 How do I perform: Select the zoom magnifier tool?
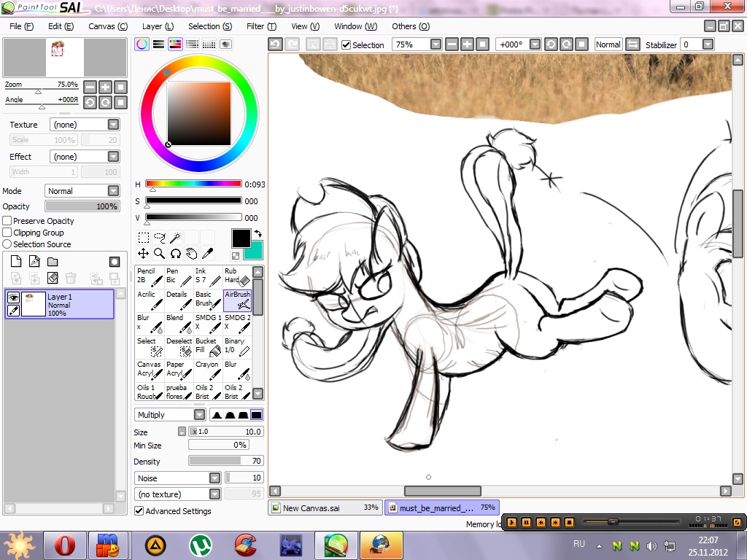[x=159, y=253]
